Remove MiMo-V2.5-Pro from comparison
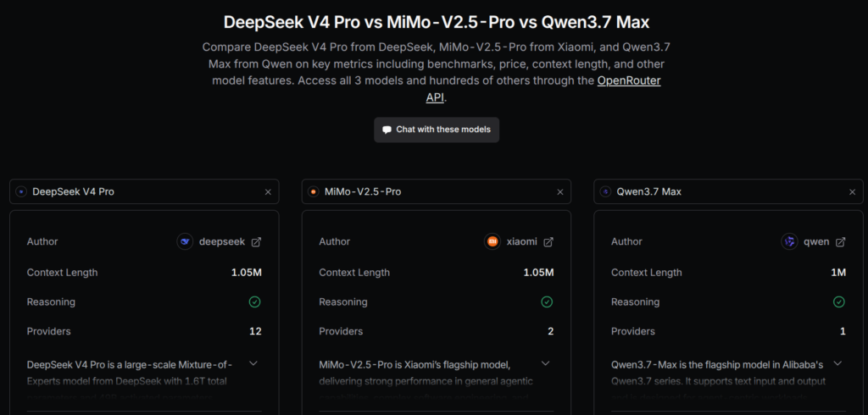The image size is (868, 415). [x=560, y=192]
